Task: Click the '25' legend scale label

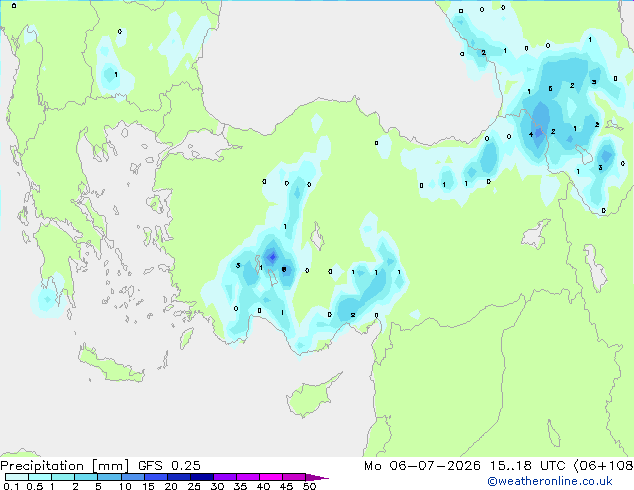Action: (x=194, y=486)
